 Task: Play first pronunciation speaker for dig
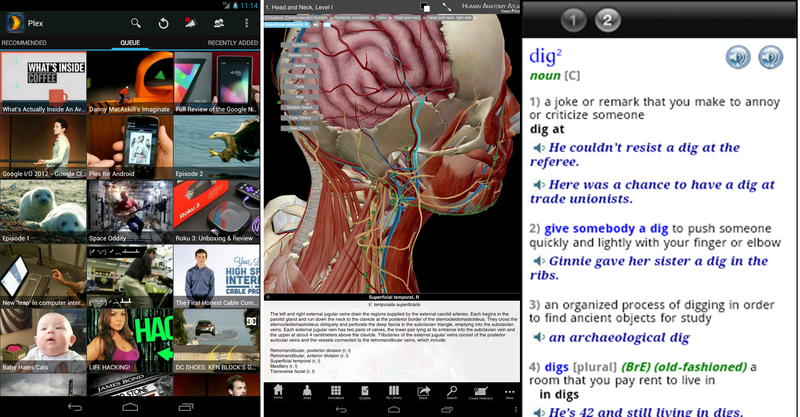click(738, 57)
